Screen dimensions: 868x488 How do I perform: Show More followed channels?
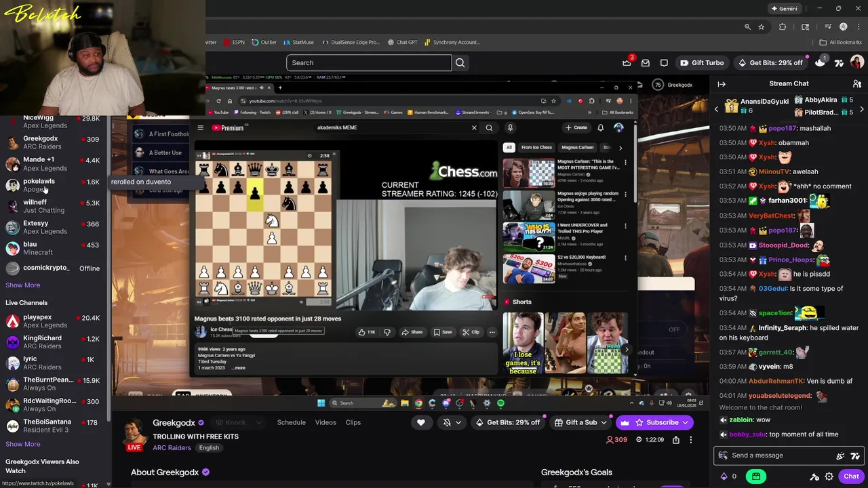point(23,285)
